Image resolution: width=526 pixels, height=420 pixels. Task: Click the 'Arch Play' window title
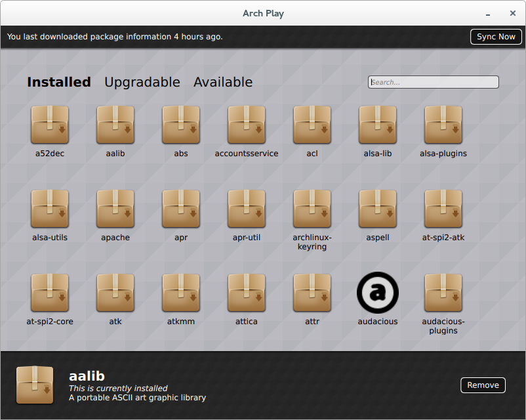[x=264, y=13]
